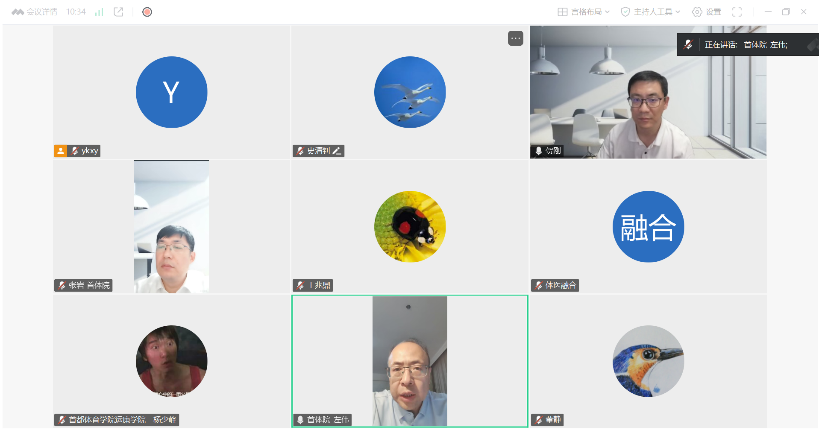This screenshot has width=819, height=430.
Task: Enter fullscreen mode via corner-brackets icon
Action: point(737,12)
